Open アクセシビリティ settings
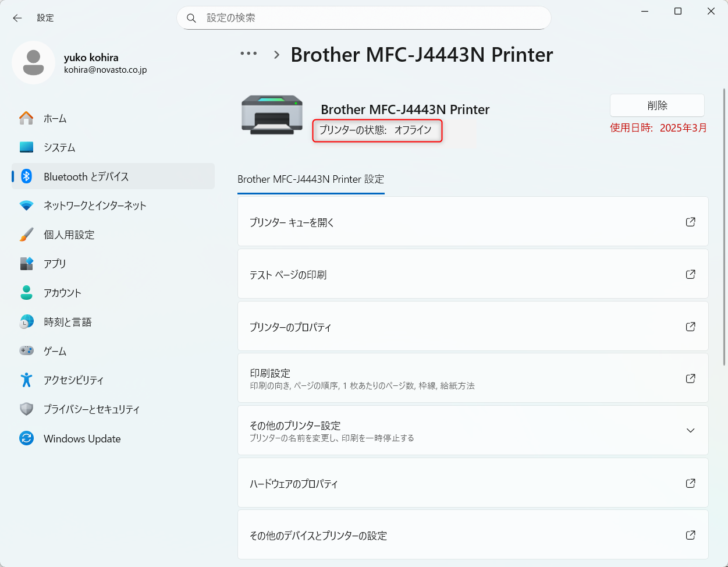The width and height of the screenshot is (728, 567). pyautogui.click(x=113, y=380)
